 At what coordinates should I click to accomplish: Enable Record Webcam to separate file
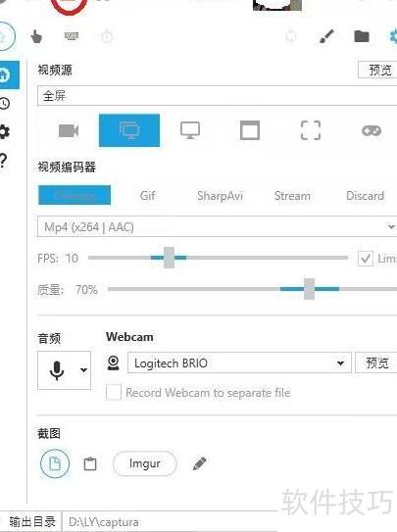coord(114,393)
